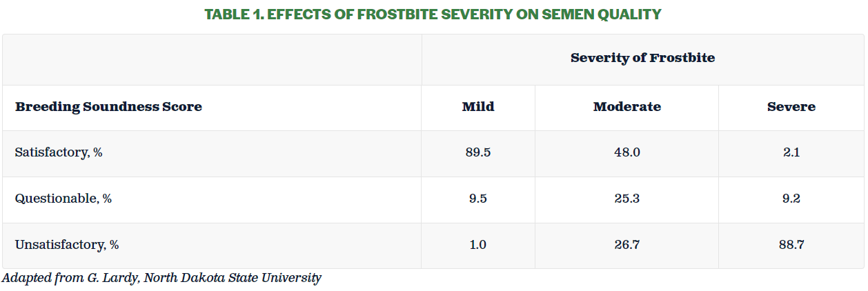Select the 48.0 value cell
Screen dimensions: 868x291
[627, 152]
